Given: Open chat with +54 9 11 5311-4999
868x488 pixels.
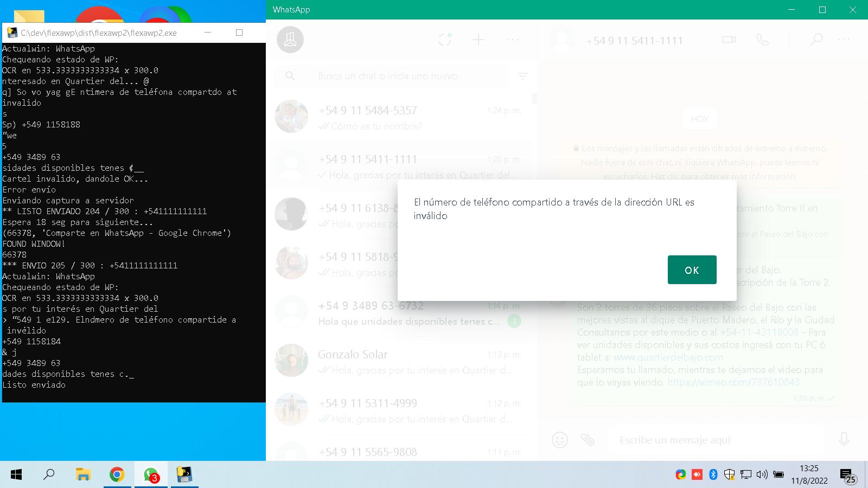Looking at the screenshot, I should click(399, 410).
